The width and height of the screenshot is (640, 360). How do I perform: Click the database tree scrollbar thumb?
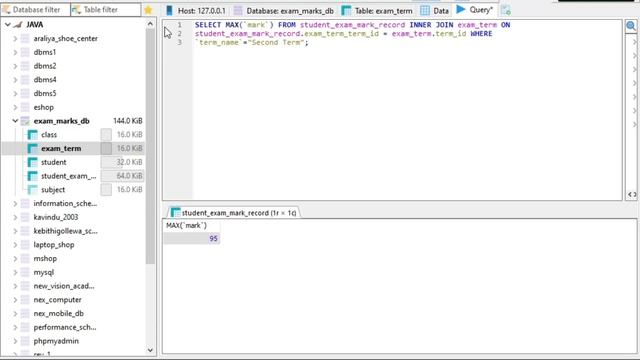click(x=150, y=147)
